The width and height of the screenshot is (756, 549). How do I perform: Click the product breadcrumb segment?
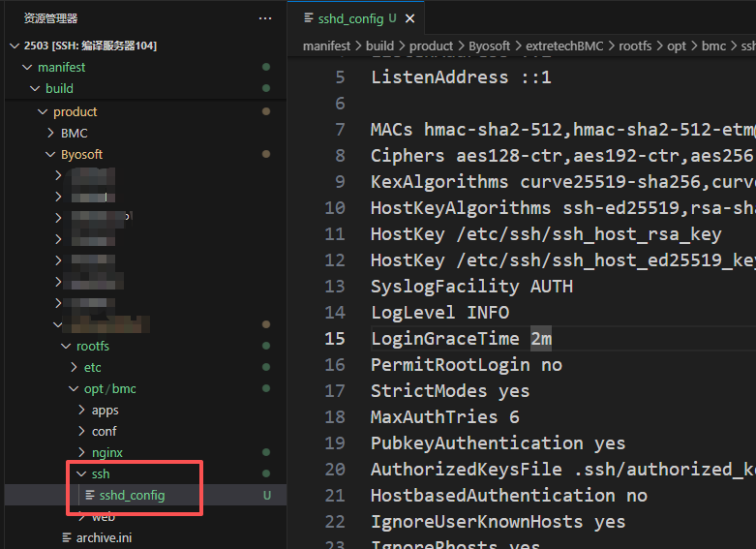point(431,46)
